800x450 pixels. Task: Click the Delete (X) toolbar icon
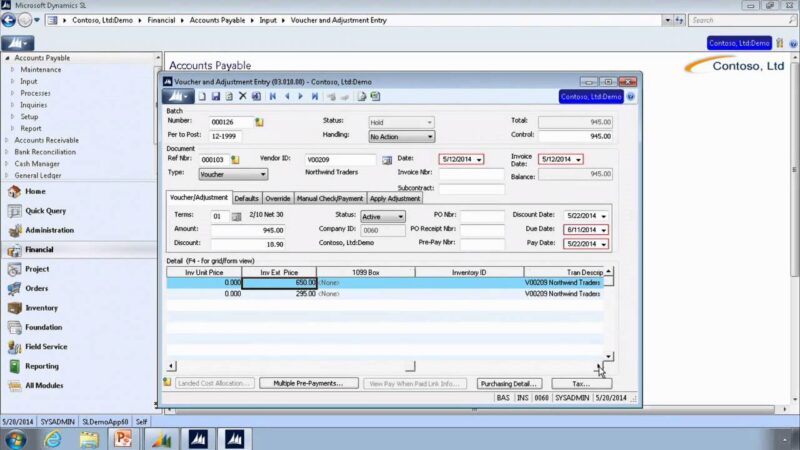coord(243,96)
